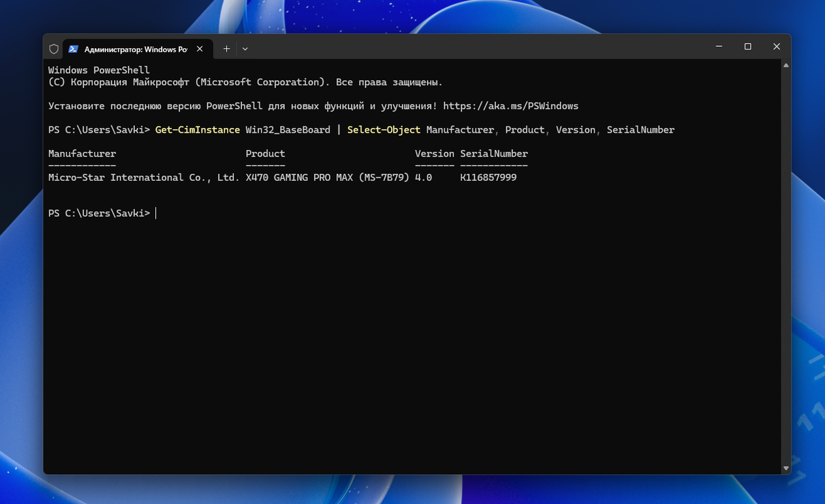Minimize the terminal window

tap(719, 47)
